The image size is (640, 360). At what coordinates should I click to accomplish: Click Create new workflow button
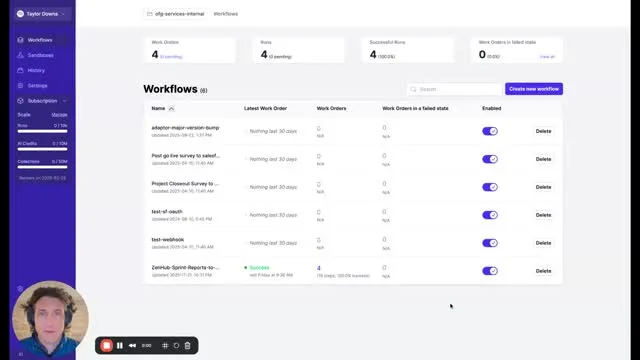click(x=534, y=89)
